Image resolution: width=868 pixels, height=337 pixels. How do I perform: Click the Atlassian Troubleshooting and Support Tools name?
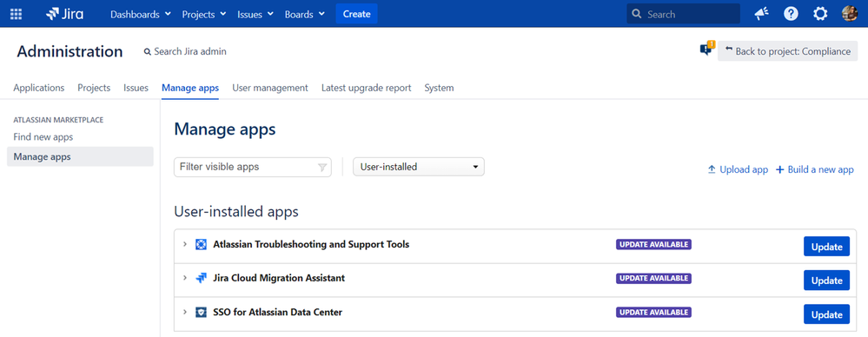click(x=311, y=244)
